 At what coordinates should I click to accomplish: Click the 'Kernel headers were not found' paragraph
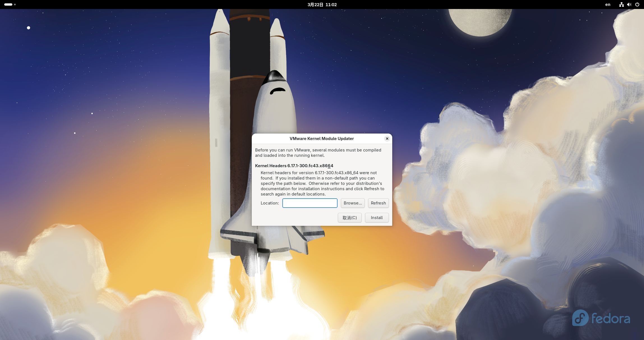322,183
